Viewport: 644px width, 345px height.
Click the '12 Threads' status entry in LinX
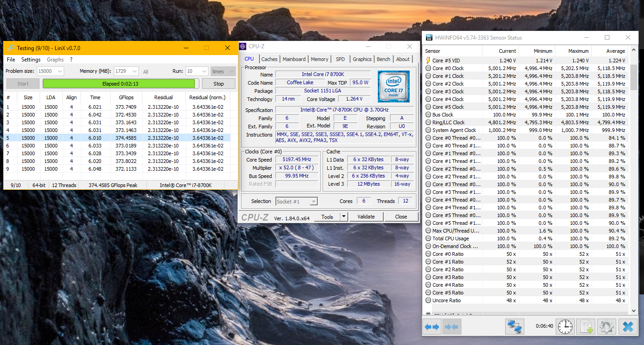[x=64, y=185]
